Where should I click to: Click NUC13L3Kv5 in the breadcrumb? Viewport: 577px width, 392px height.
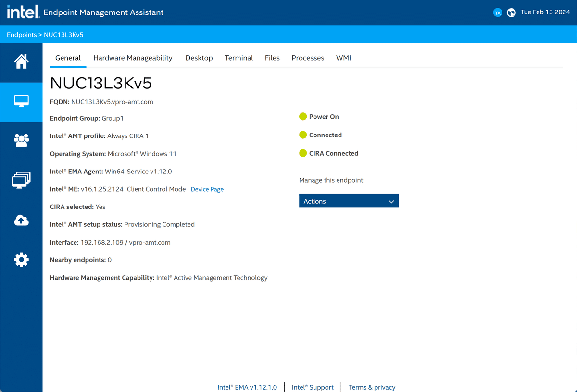64,35
